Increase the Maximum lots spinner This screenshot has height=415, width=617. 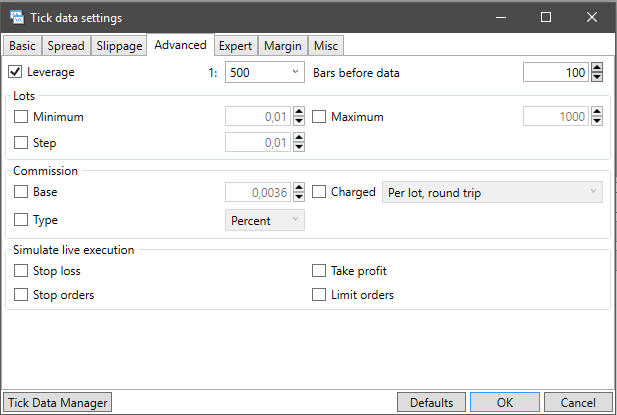[597, 112]
